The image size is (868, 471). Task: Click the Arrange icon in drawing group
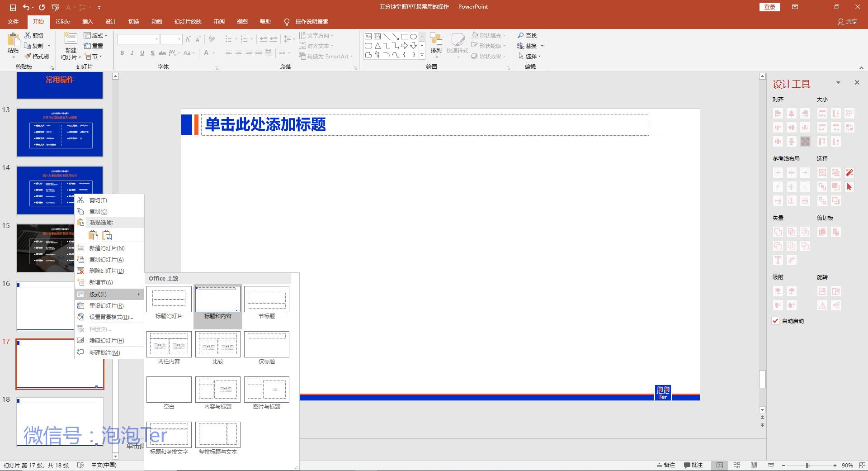tap(436, 39)
